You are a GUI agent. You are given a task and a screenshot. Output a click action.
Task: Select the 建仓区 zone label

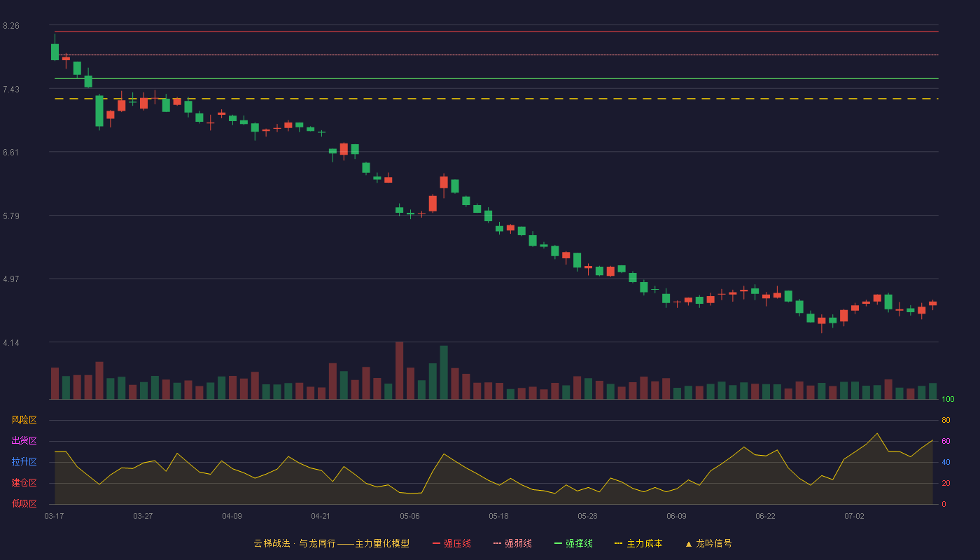coord(24,483)
